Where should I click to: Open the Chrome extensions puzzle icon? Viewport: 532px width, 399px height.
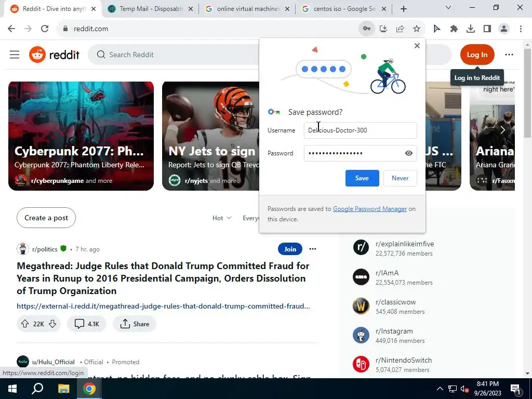click(x=454, y=29)
